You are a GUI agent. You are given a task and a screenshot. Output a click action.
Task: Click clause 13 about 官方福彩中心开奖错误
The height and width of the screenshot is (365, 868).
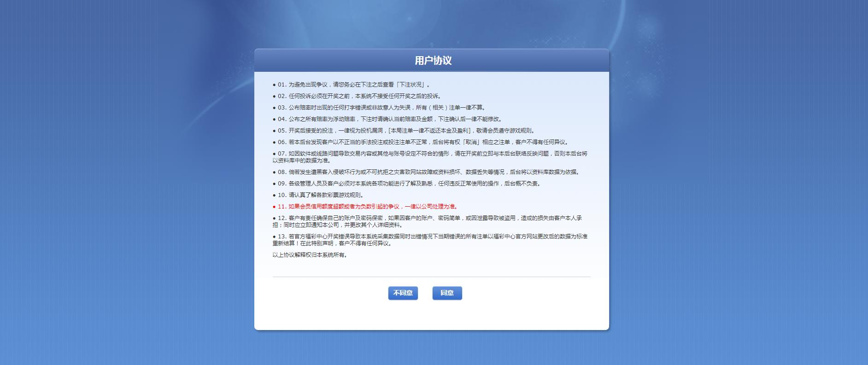click(x=430, y=240)
